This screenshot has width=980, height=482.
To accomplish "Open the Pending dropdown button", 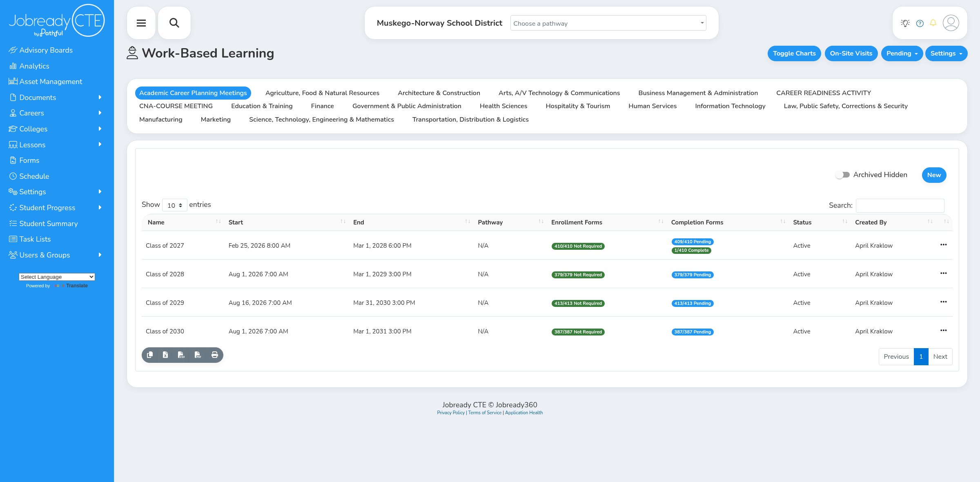I will [902, 53].
